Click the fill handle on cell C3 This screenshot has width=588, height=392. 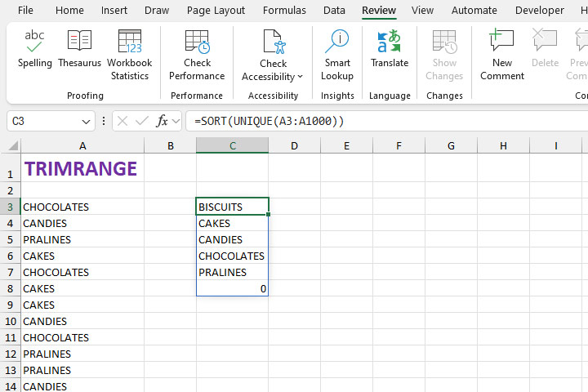268,214
